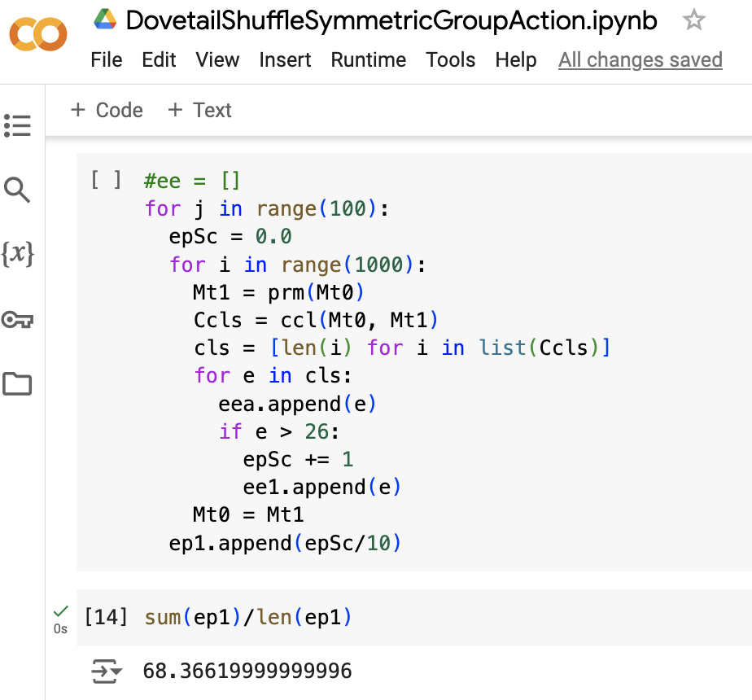Open the Table of contents sidebar panel
Screen dimensions: 752x700
17,125
